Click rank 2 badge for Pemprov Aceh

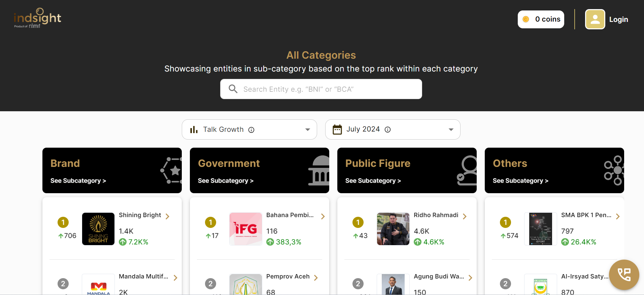pyautogui.click(x=210, y=284)
